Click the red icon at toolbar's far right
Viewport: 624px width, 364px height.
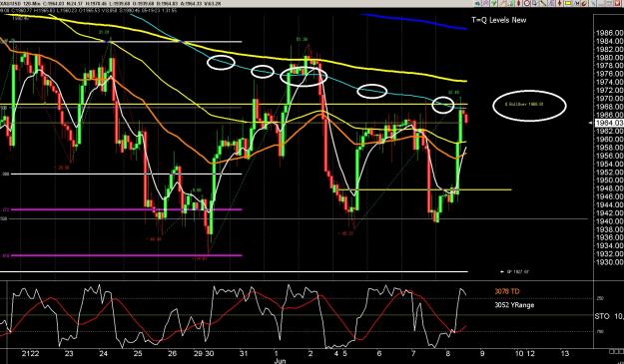(617, 3)
